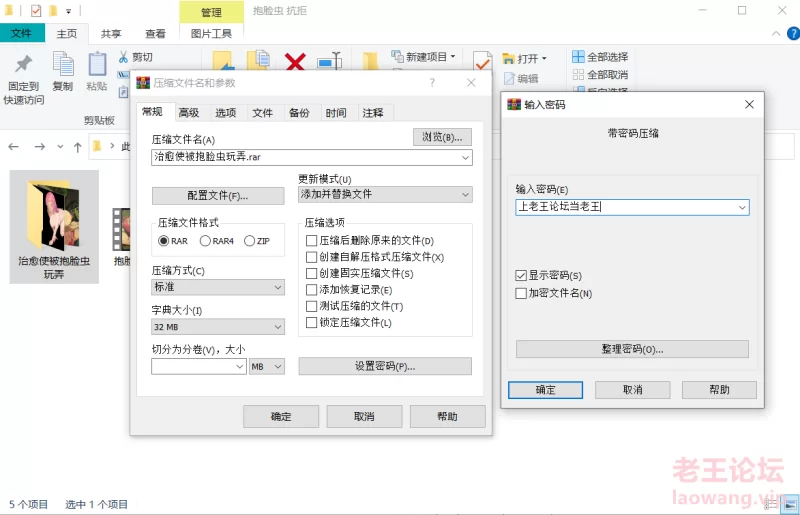Click the Pin to Quick Access icon
Viewport: 800px width, 515px height.
pos(23,64)
